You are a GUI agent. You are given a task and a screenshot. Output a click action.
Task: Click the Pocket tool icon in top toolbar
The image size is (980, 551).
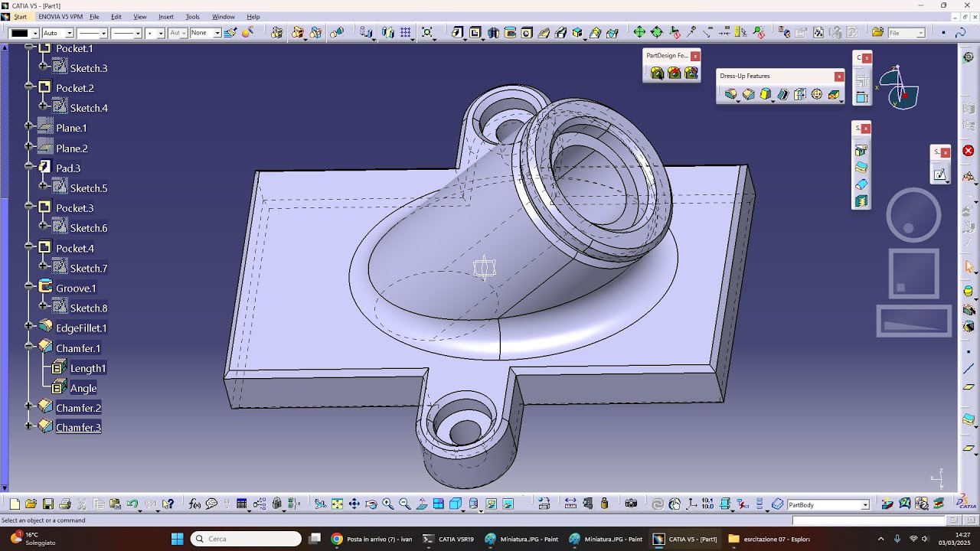[x=475, y=33]
